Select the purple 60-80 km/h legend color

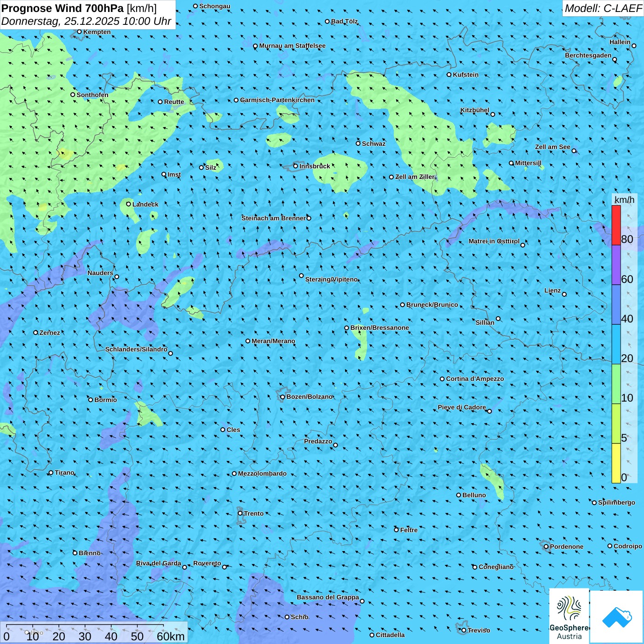click(x=616, y=265)
